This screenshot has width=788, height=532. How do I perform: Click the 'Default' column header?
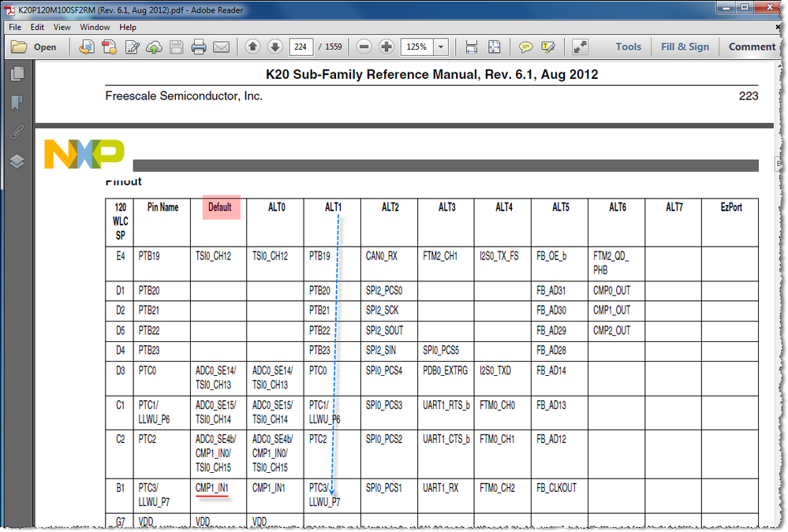219,207
